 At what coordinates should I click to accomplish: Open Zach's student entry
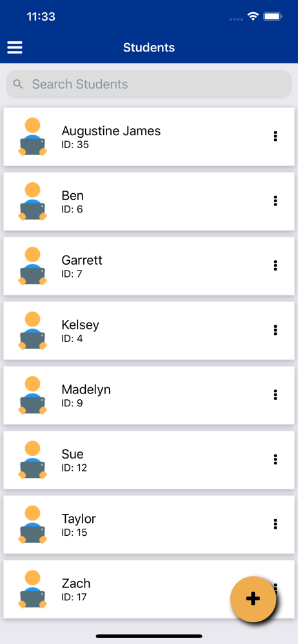tap(149, 589)
